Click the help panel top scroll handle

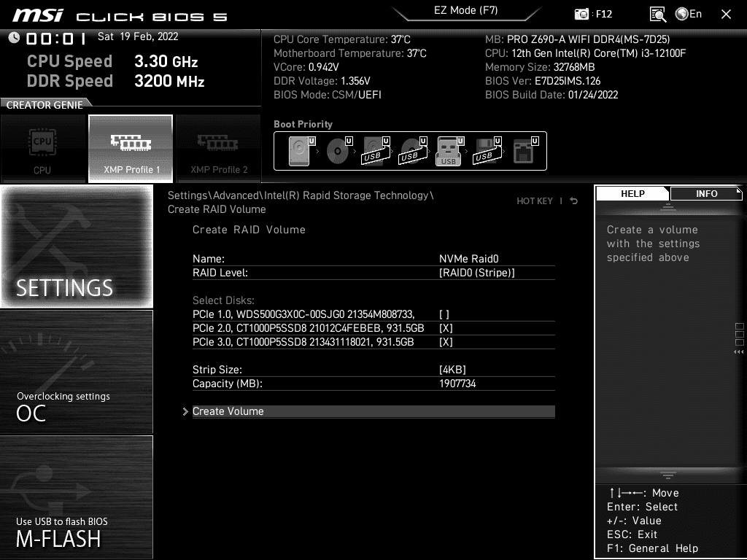pos(668,207)
